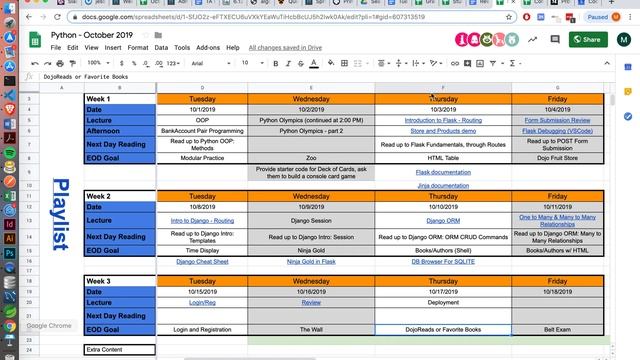Open the Format menu
Image resolution: width=640 pixels, height=360 pixels.
(138, 48)
